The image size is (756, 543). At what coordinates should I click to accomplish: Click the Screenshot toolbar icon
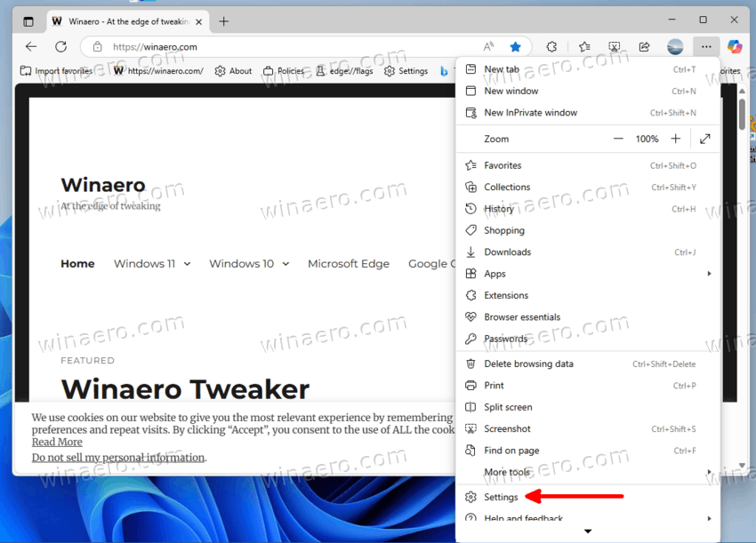(615, 47)
